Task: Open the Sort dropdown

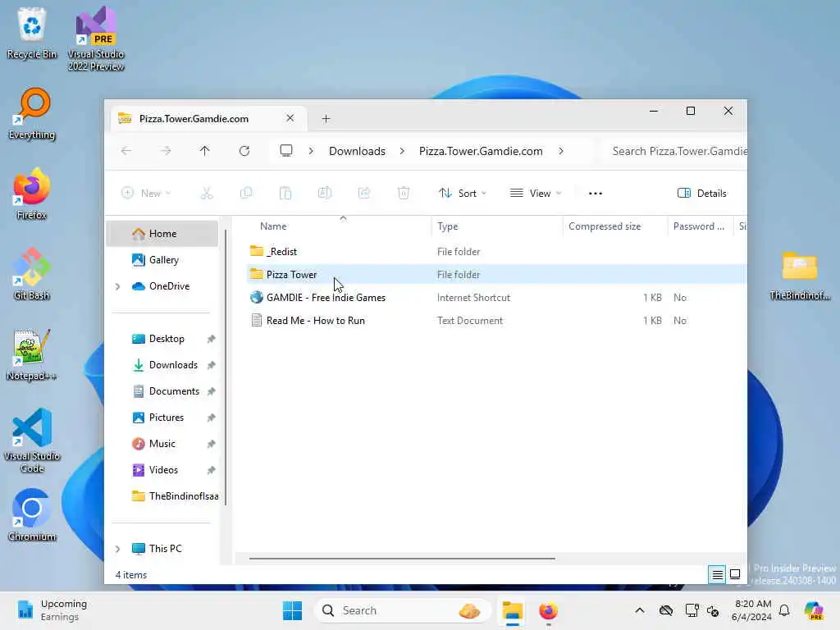Action: (x=463, y=194)
